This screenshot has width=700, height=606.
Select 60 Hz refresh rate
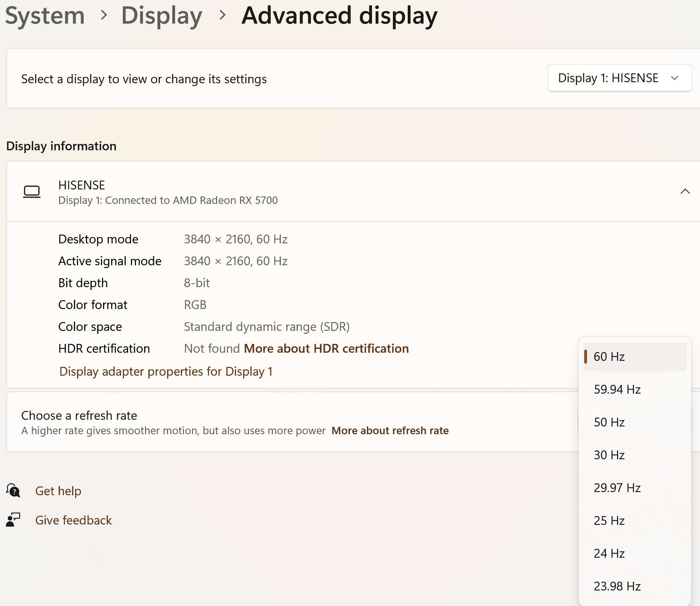[x=608, y=357]
